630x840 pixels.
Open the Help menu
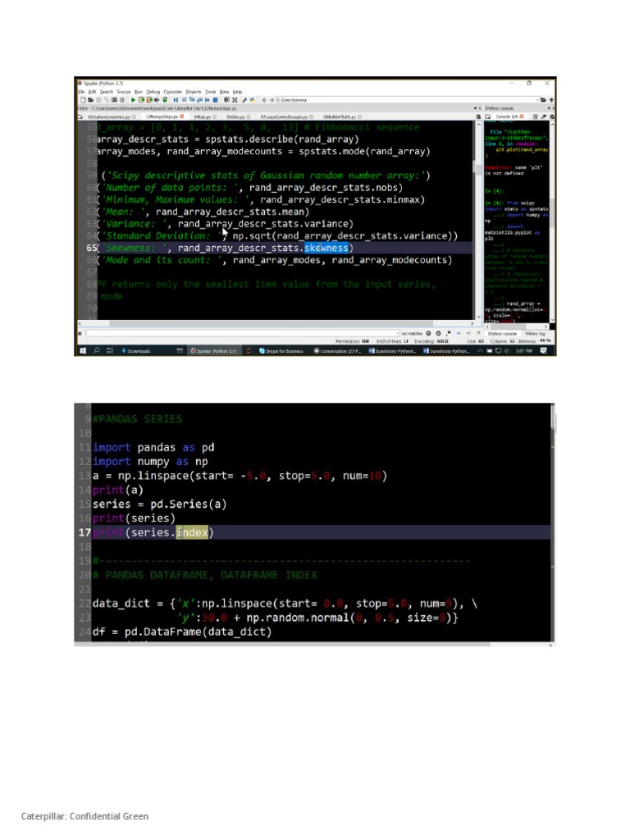click(237, 92)
